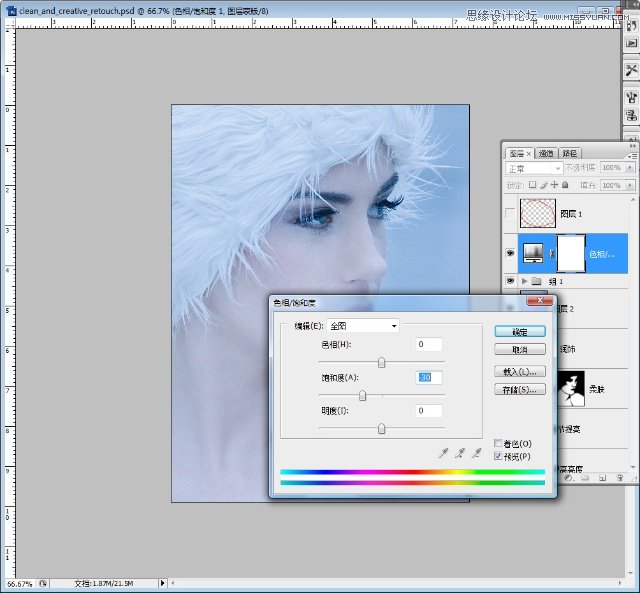Image resolution: width=640 pixels, height=593 pixels.
Task: Click the 明度(I) lightness slider handle
Action: pos(381,429)
